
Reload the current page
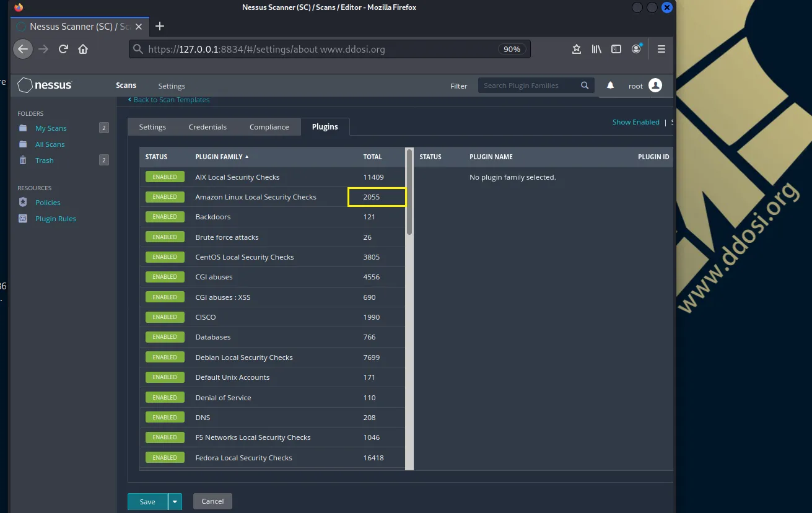(x=63, y=49)
